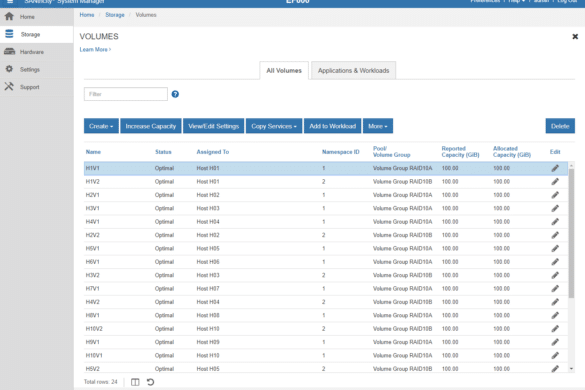Edit volume H2V1 with pencil icon

555,195
